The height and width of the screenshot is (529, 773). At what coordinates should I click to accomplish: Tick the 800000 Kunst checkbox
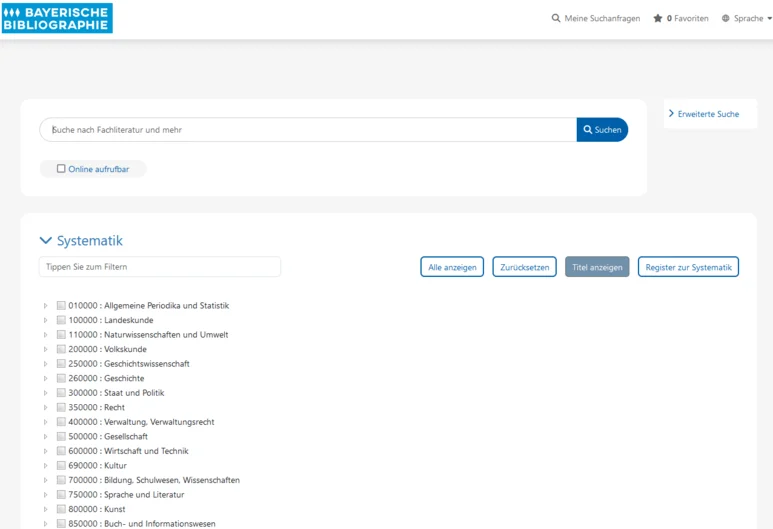61,509
